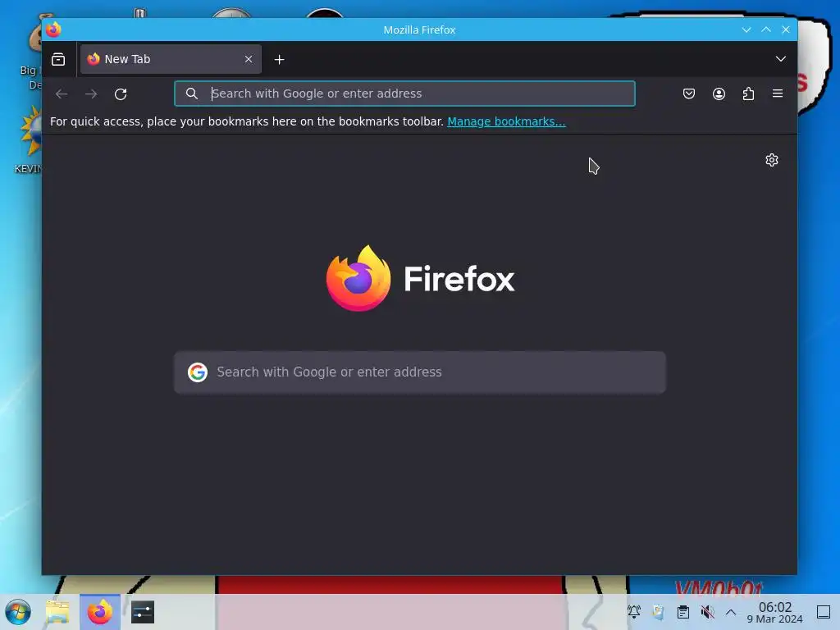Open the Firefox account menu
This screenshot has width=840, height=630.
click(719, 94)
